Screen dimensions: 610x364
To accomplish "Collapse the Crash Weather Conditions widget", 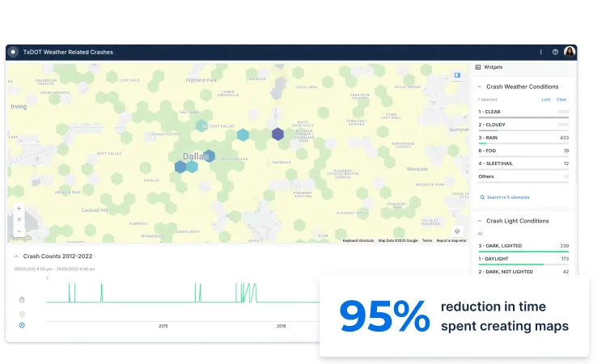I will coord(479,87).
